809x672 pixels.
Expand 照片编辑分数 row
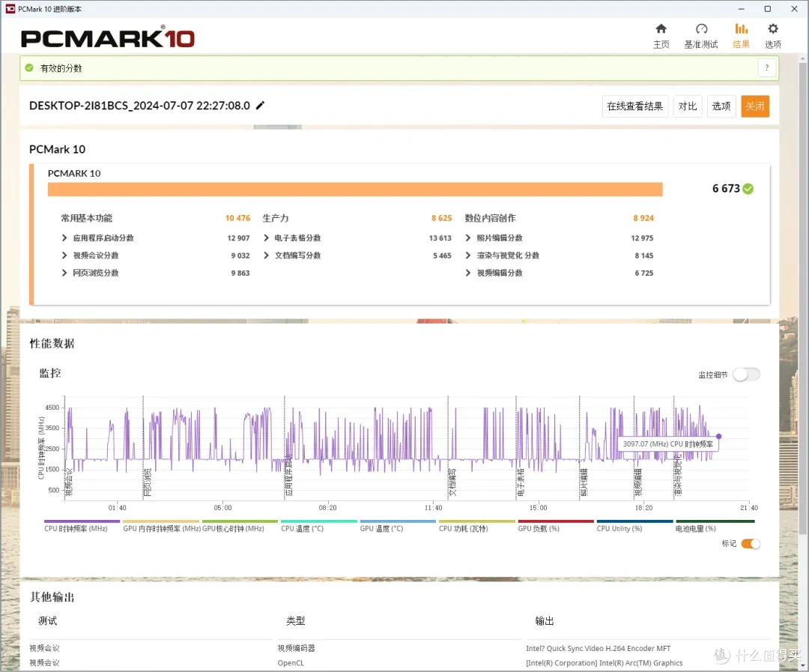click(x=468, y=238)
